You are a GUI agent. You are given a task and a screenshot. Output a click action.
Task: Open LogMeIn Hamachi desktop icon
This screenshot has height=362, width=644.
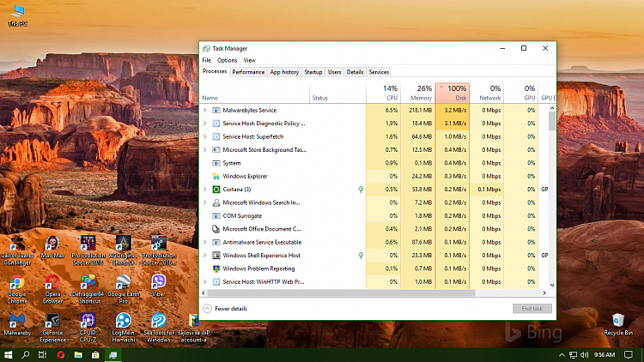pyautogui.click(x=123, y=328)
